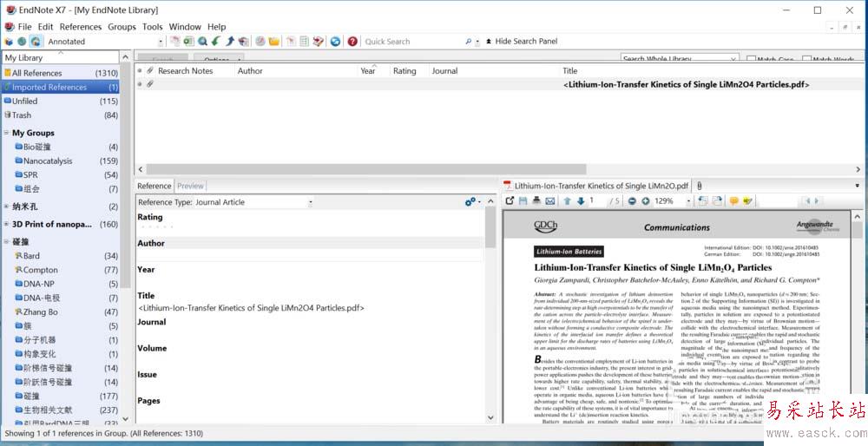This screenshot has width=868, height=446.
Task: Switch to Online Search Mode globe icon
Action: coord(22,42)
